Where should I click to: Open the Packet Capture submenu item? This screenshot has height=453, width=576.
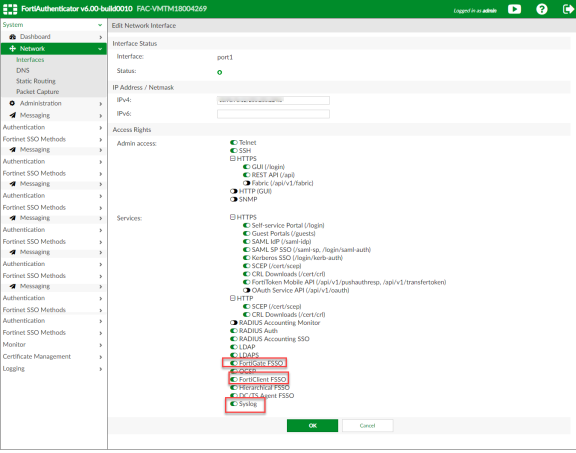(x=37, y=91)
